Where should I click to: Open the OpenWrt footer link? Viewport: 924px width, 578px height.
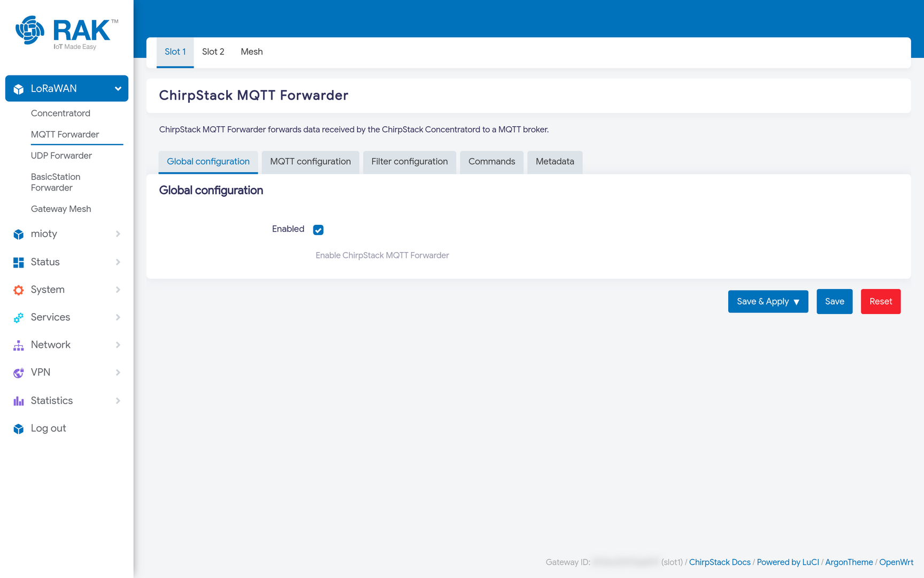tap(896, 562)
